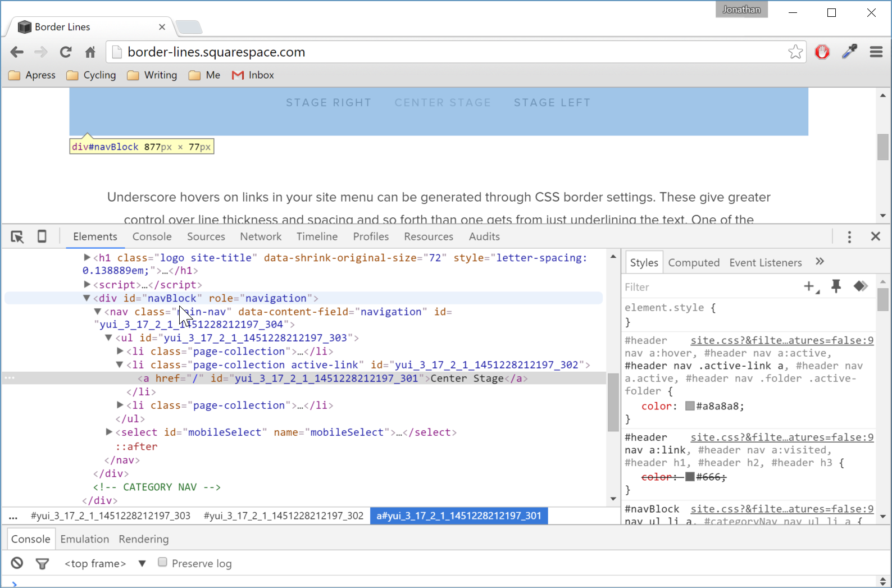Expand the mobileSelect select node
The image size is (892, 588).
109,432
